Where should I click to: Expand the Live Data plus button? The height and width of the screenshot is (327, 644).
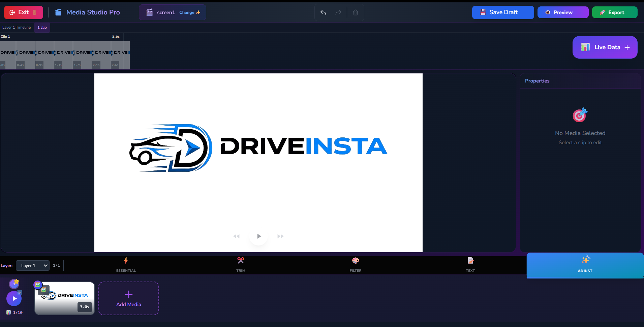(605, 47)
